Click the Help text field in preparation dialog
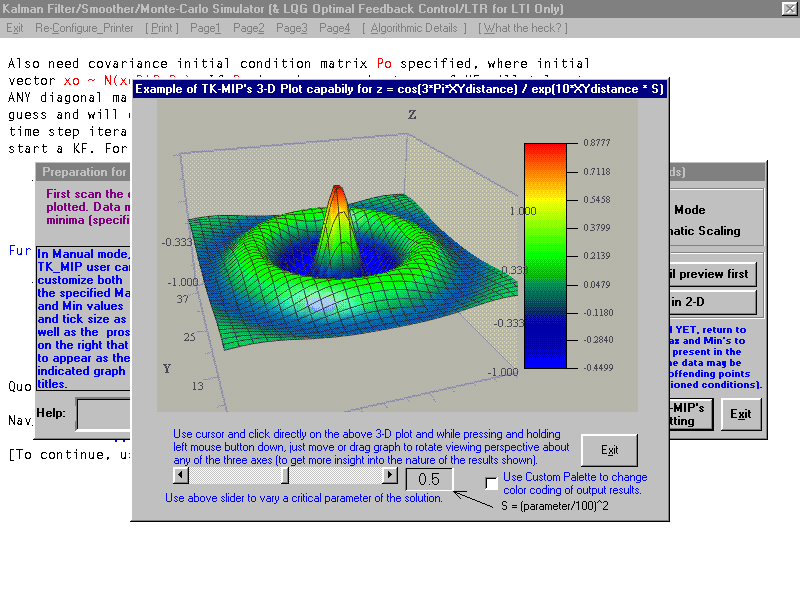Image resolution: width=800 pixels, height=600 pixels. coord(104,414)
